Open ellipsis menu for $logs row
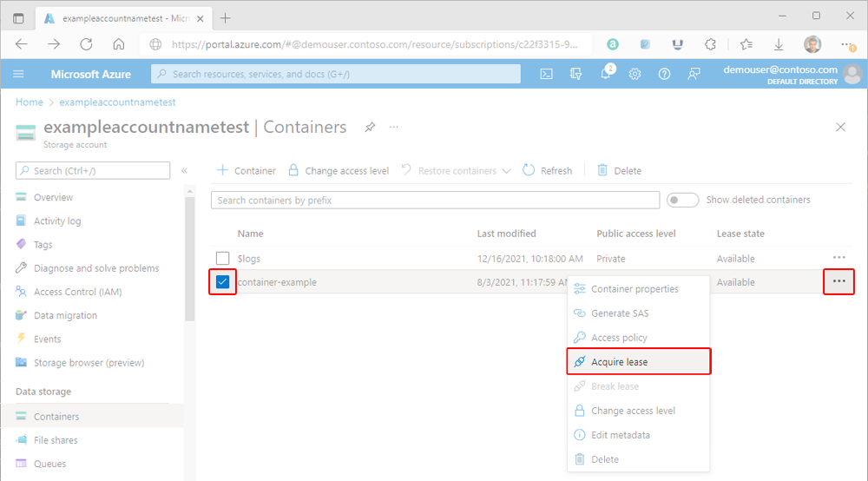The width and height of the screenshot is (868, 481). (839, 257)
